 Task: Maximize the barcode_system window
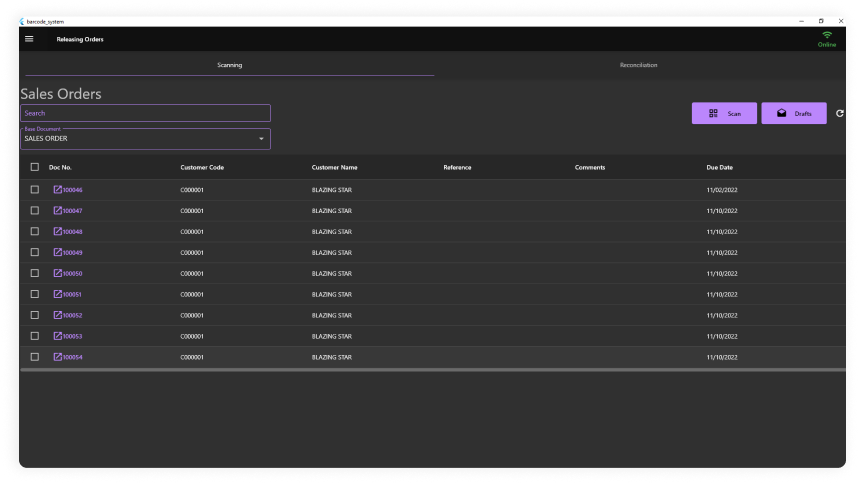coord(821,21)
